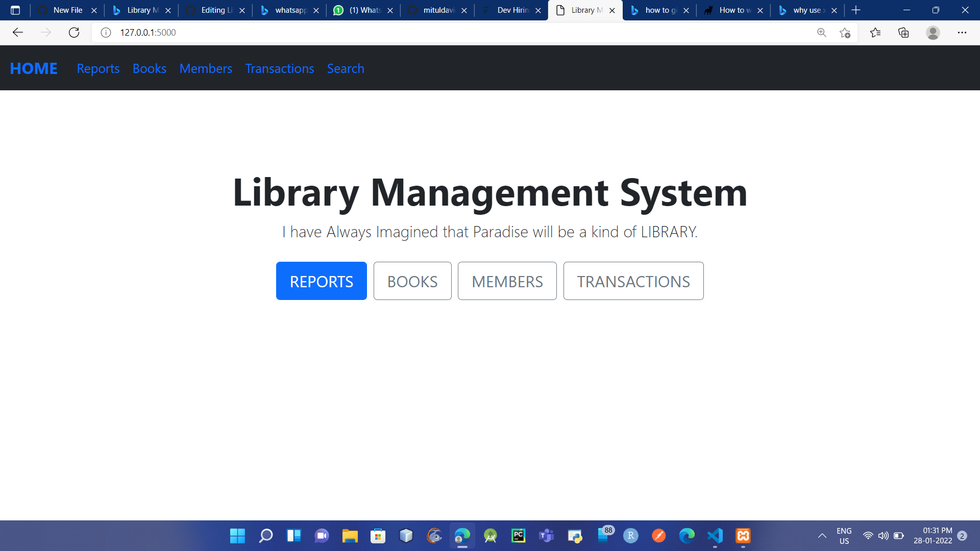Screen dimensions: 980x551
Task: Open File Explorer from the taskbar
Action: 350,536
